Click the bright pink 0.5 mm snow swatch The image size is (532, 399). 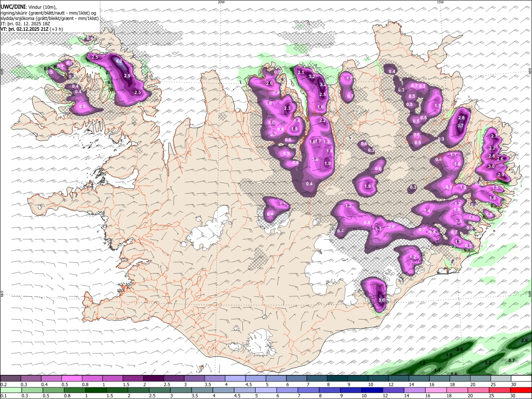pyautogui.click(x=71, y=378)
